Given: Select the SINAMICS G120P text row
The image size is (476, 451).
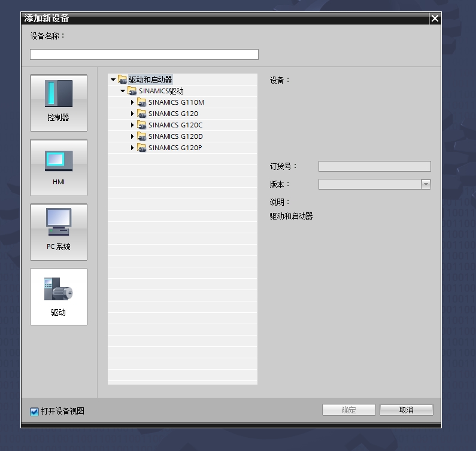Looking at the screenshot, I should [175, 148].
